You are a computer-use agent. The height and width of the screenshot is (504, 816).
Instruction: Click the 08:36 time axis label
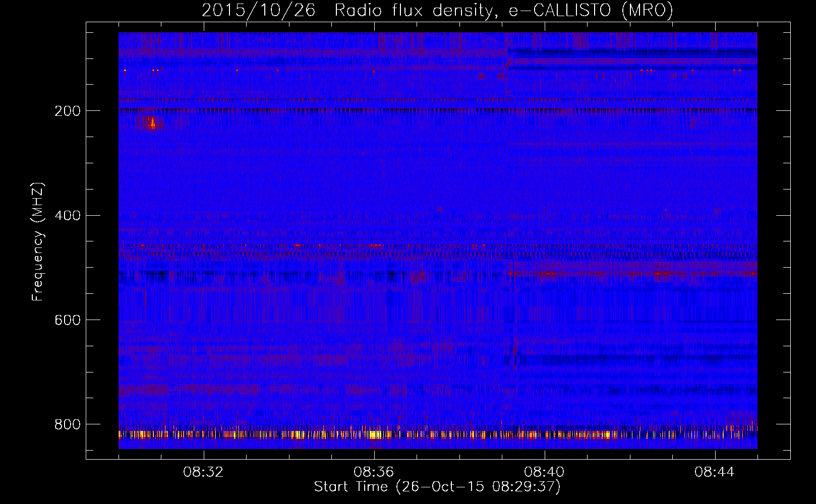point(374,472)
